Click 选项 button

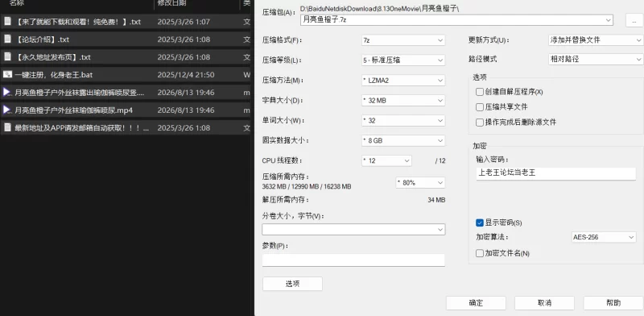click(292, 284)
